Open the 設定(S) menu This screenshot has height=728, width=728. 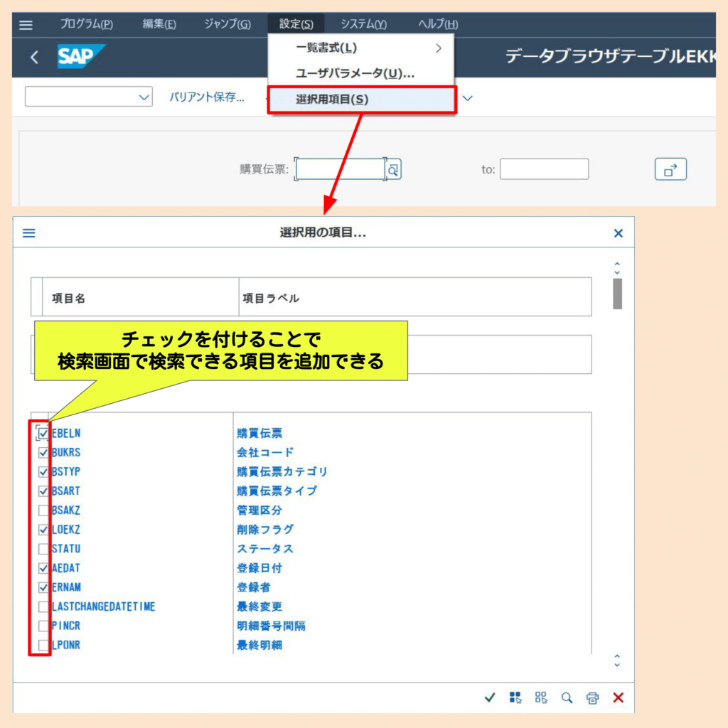296,23
